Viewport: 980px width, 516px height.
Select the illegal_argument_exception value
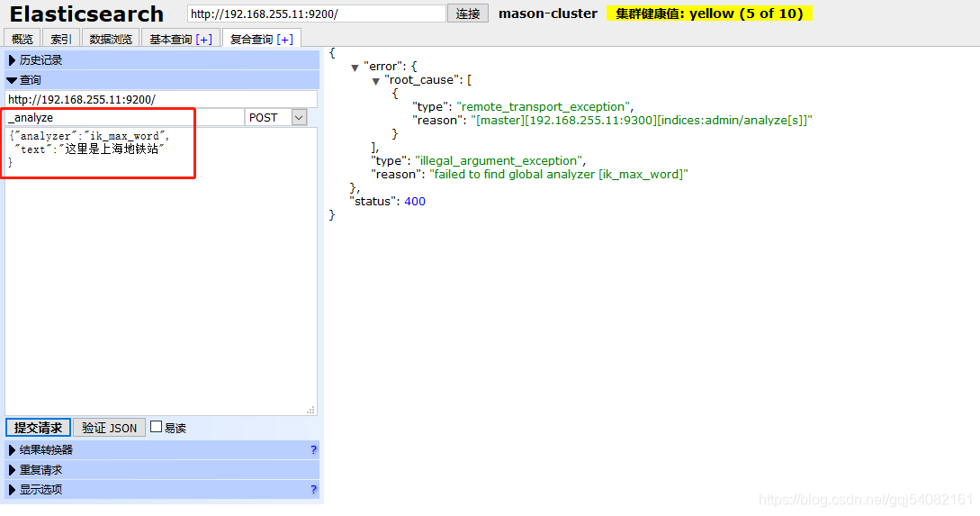(x=500, y=160)
